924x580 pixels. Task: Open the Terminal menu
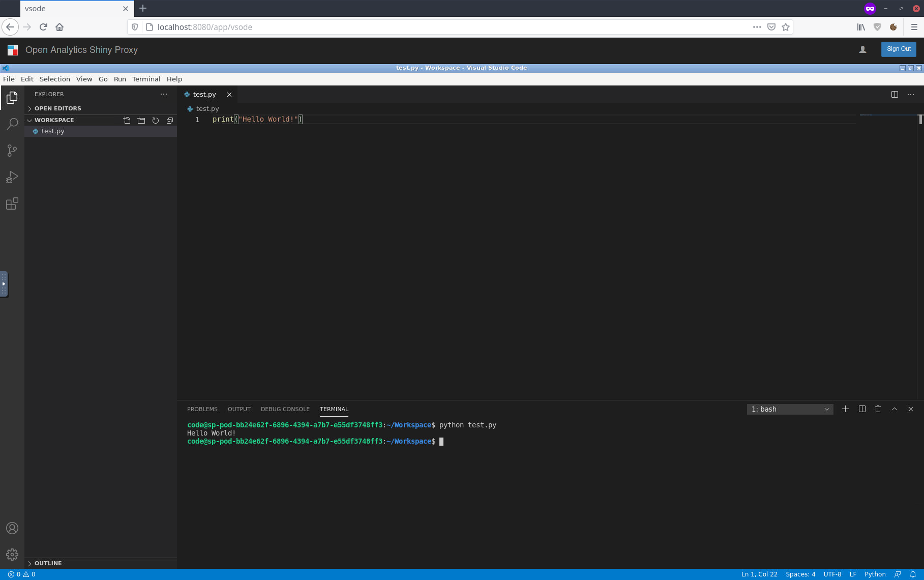tap(146, 79)
